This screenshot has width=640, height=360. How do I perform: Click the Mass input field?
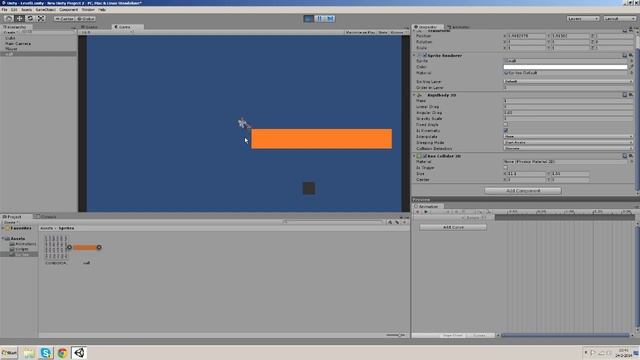(568, 101)
